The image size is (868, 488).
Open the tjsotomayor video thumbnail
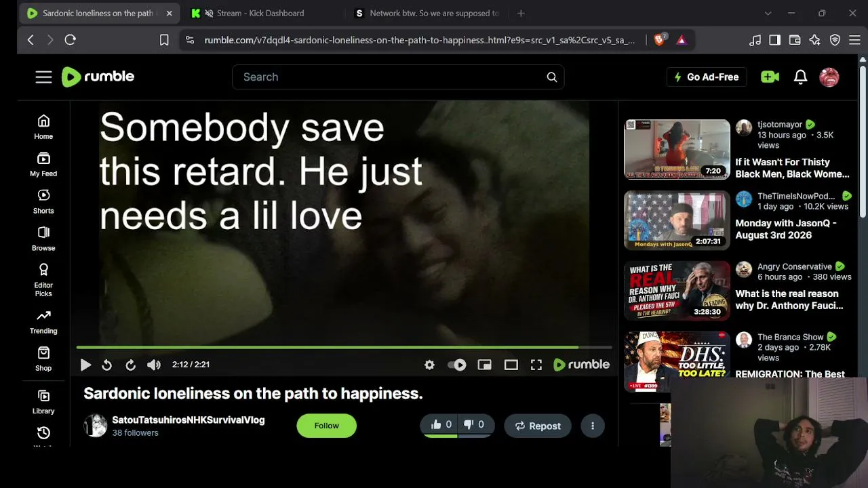[x=677, y=149]
